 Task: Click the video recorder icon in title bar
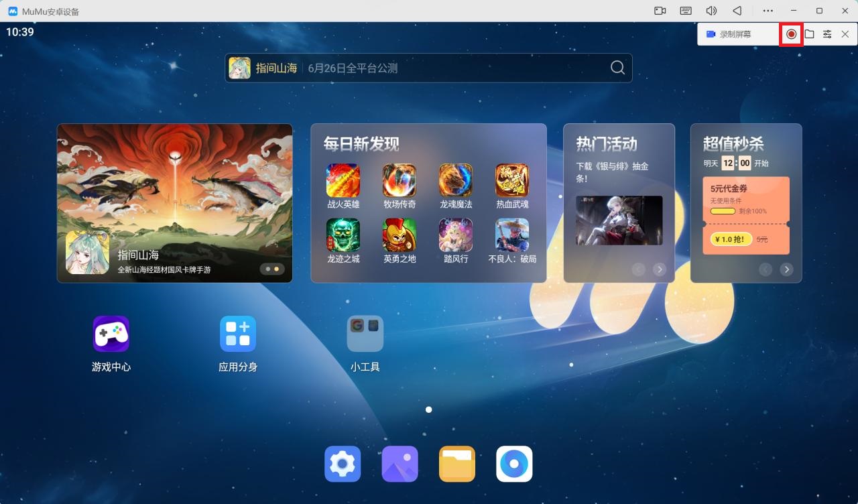(x=660, y=11)
